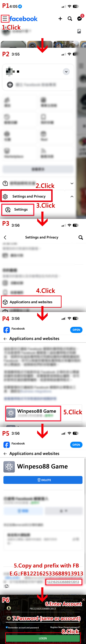86x644 pixels.
Task: Click the account input field
Action: point(43,609)
